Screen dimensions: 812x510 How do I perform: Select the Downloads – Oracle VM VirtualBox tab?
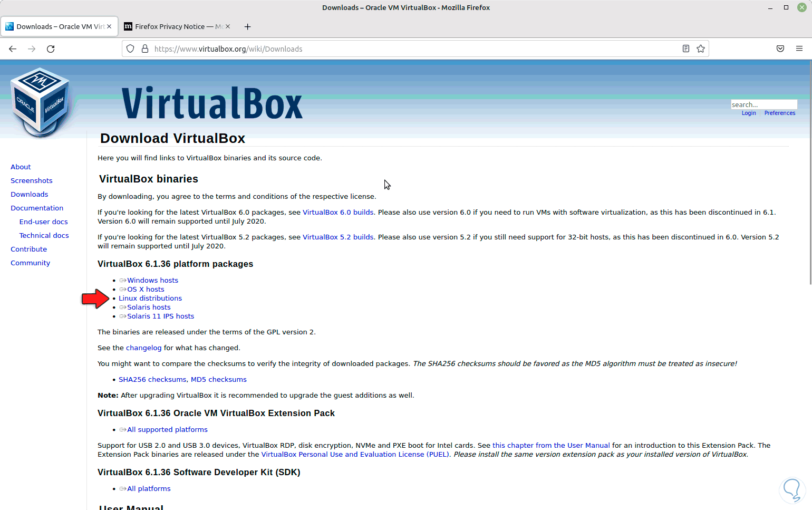(x=59, y=26)
